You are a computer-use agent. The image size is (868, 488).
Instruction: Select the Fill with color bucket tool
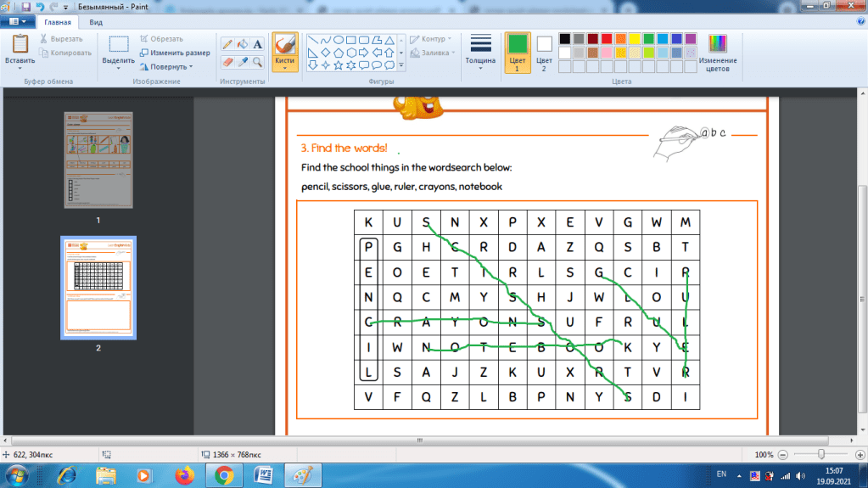tap(243, 44)
